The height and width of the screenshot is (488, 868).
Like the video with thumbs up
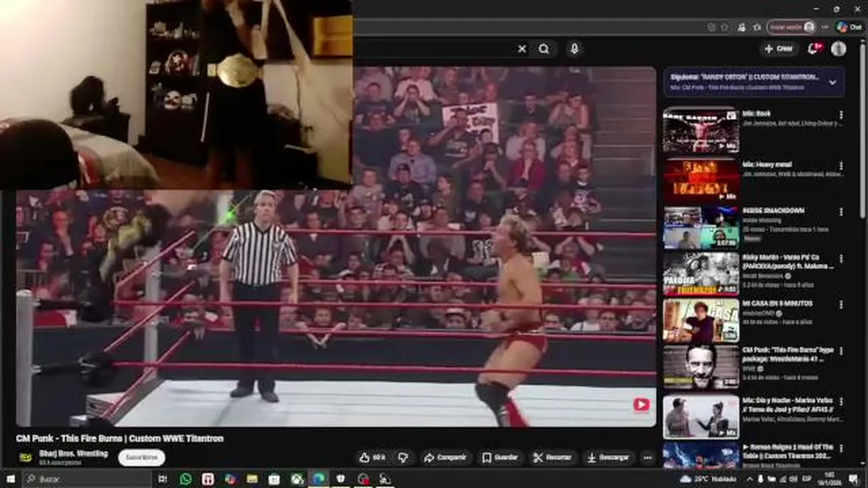pyautogui.click(x=372, y=457)
